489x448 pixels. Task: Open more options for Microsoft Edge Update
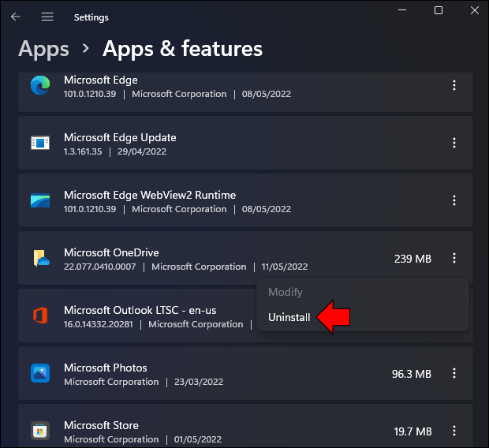454,143
